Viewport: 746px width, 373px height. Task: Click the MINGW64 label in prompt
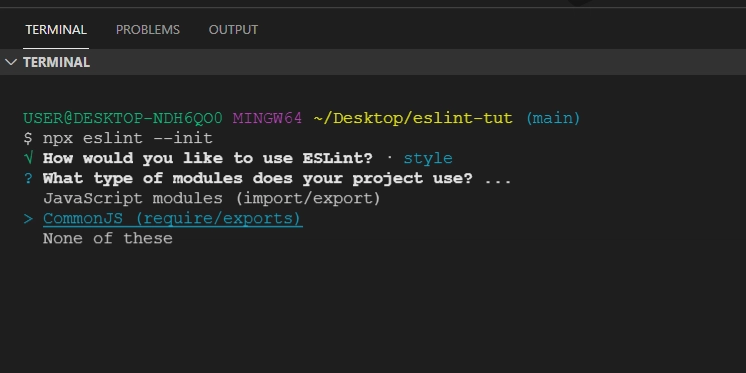pos(267,118)
